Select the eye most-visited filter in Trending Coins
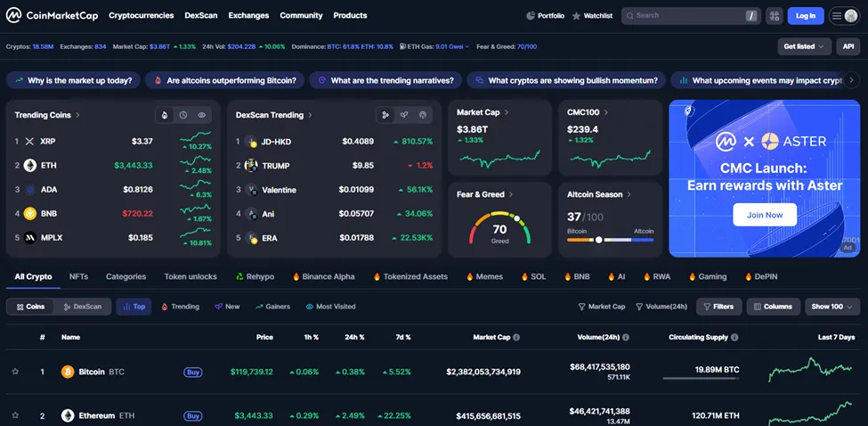This screenshot has height=426, width=868. (202, 115)
